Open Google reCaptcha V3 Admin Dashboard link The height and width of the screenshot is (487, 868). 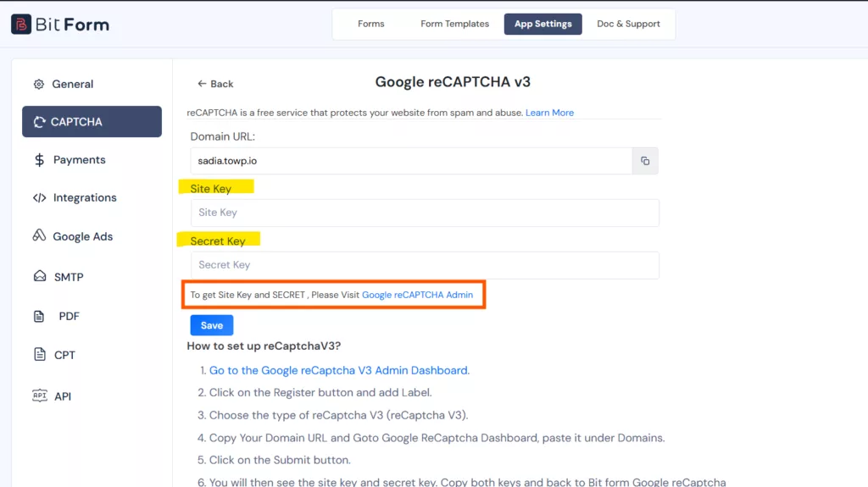[x=339, y=370]
